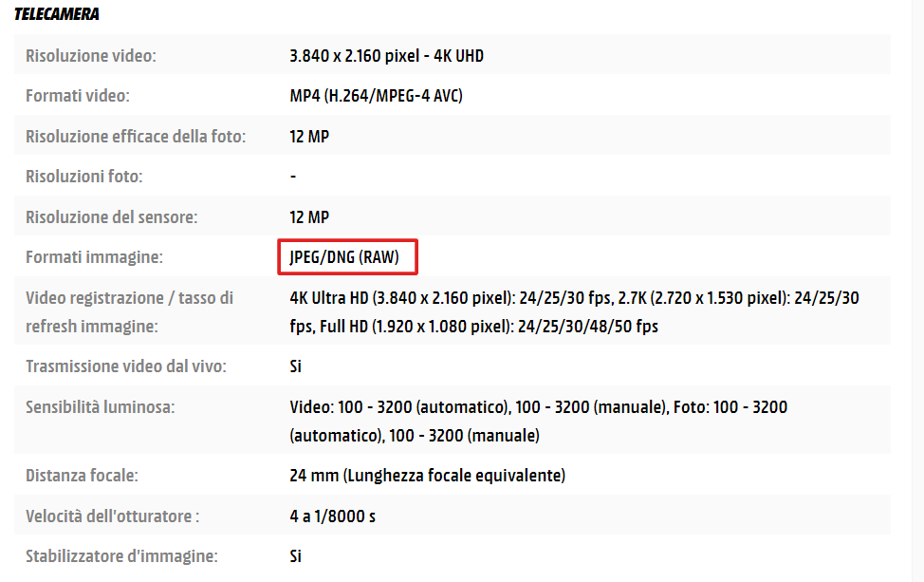
Task: Select the Stabilizzatore d'immagine label
Action: coord(121,556)
